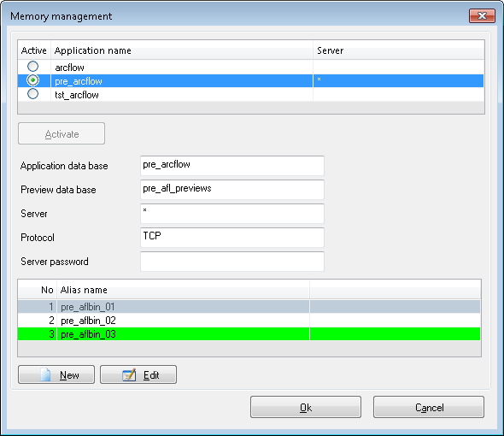The image size is (504, 436).
Task: Click the Server password field
Action: click(232, 262)
